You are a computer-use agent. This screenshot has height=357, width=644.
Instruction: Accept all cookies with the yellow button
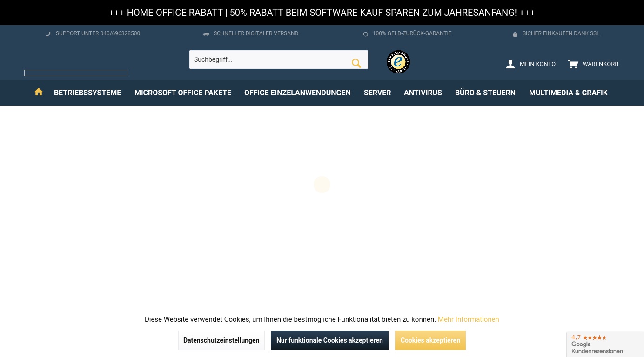click(430, 340)
